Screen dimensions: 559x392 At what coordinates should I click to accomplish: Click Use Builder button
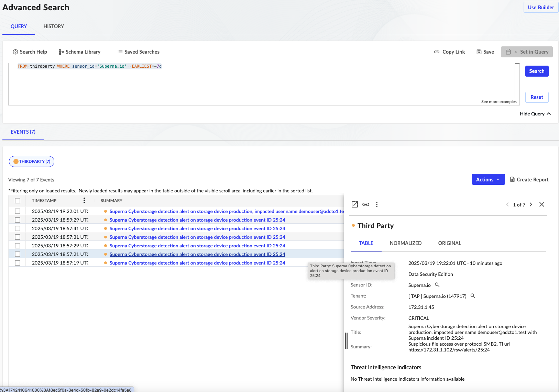(x=541, y=7)
